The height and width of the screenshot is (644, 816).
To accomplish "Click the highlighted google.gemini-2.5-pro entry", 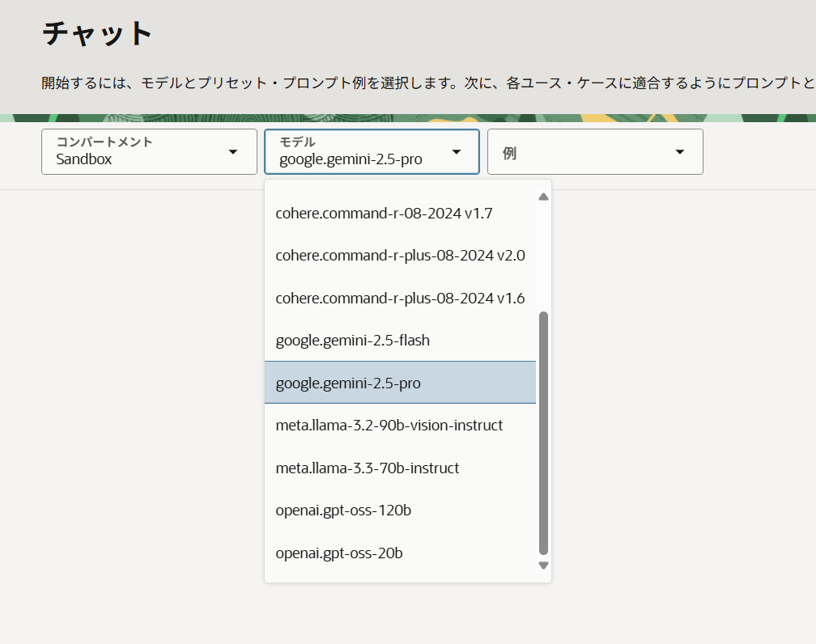I will pyautogui.click(x=348, y=383).
